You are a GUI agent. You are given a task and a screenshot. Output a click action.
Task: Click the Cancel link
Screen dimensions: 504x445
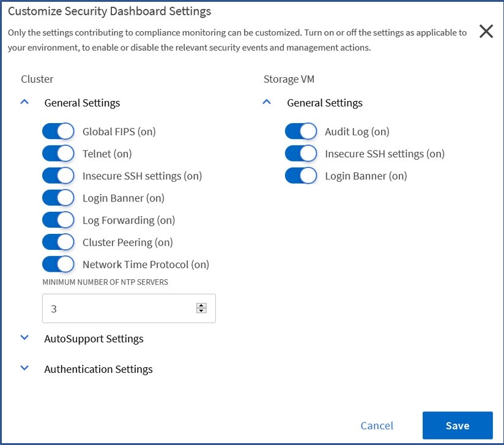point(377,425)
